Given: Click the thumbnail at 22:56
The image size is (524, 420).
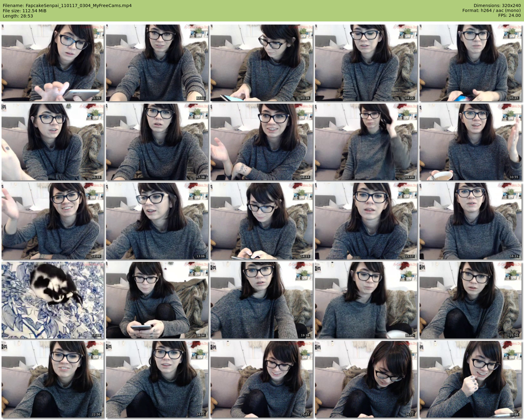Looking at the screenshot, I should [53, 379].
